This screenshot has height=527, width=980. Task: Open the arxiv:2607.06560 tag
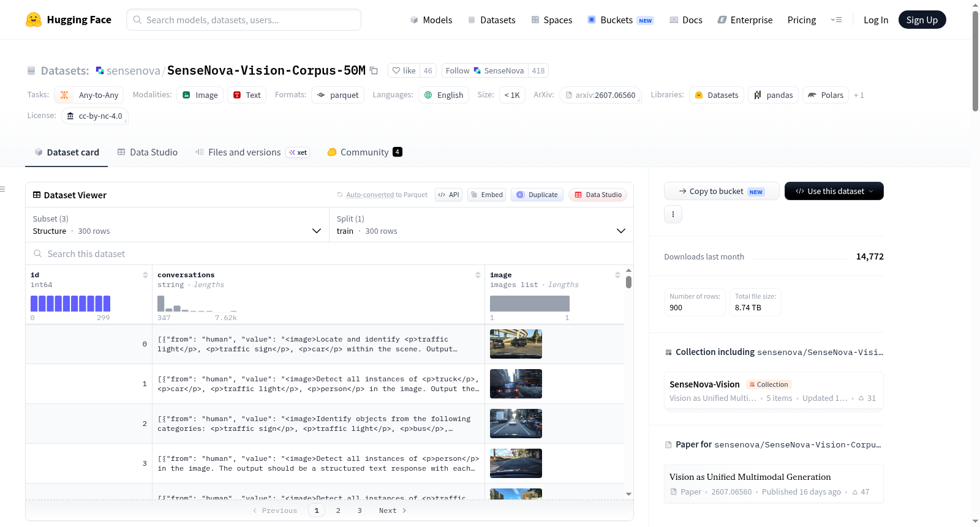point(600,95)
